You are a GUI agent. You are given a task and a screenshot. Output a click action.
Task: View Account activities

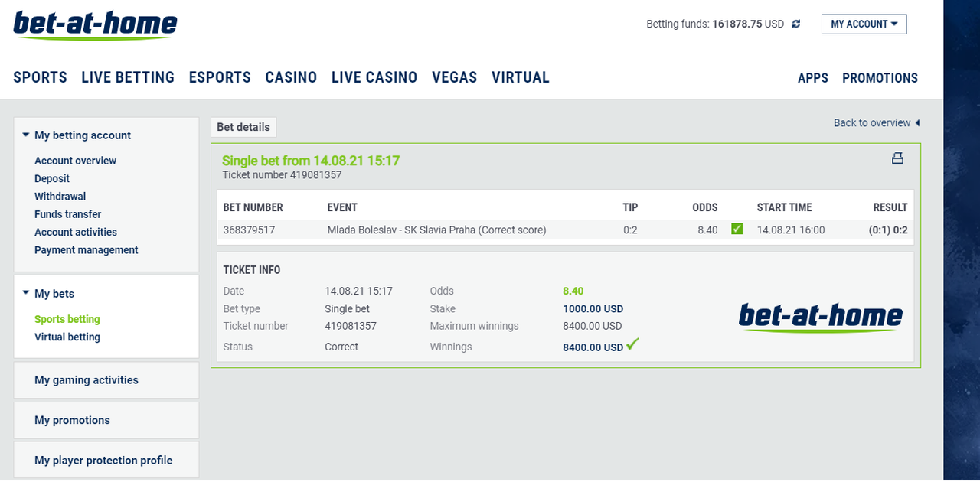point(76,232)
